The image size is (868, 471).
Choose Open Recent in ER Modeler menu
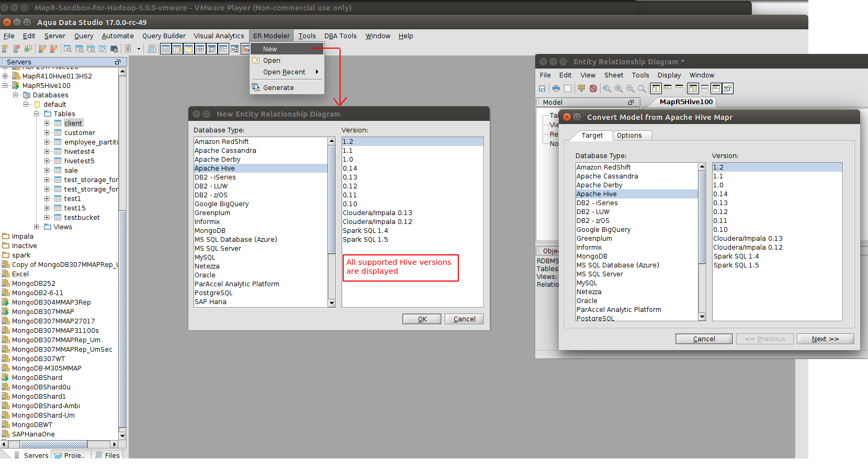[287, 72]
